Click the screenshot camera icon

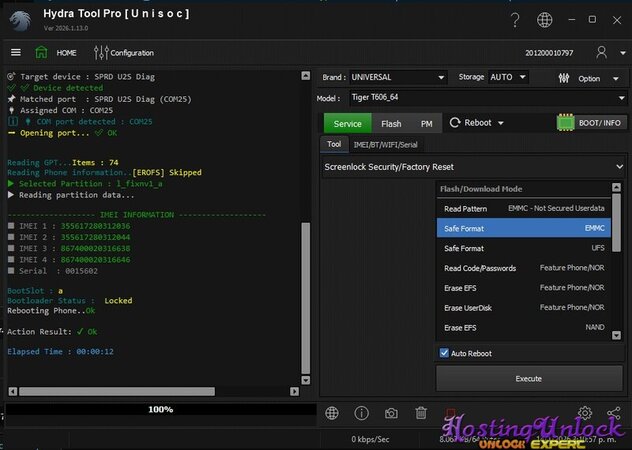391,413
